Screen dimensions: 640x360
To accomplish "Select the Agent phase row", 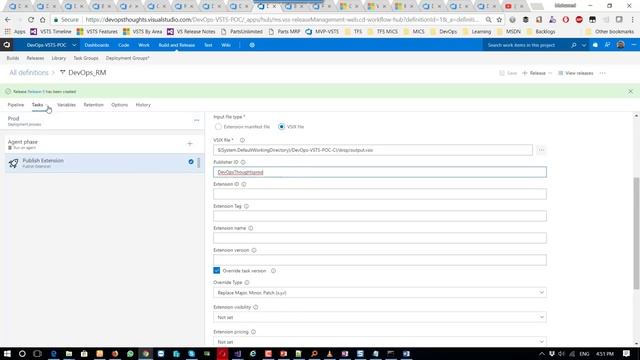I will coord(104,144).
